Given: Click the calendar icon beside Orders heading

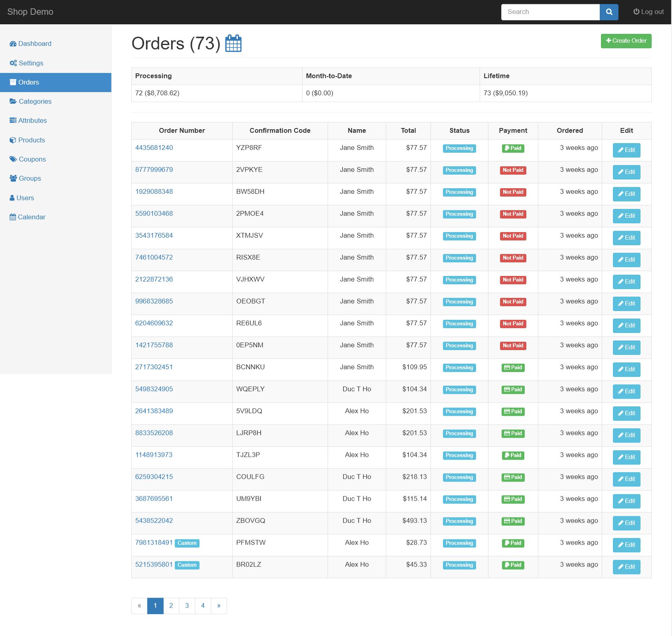Looking at the screenshot, I should coord(233,43).
